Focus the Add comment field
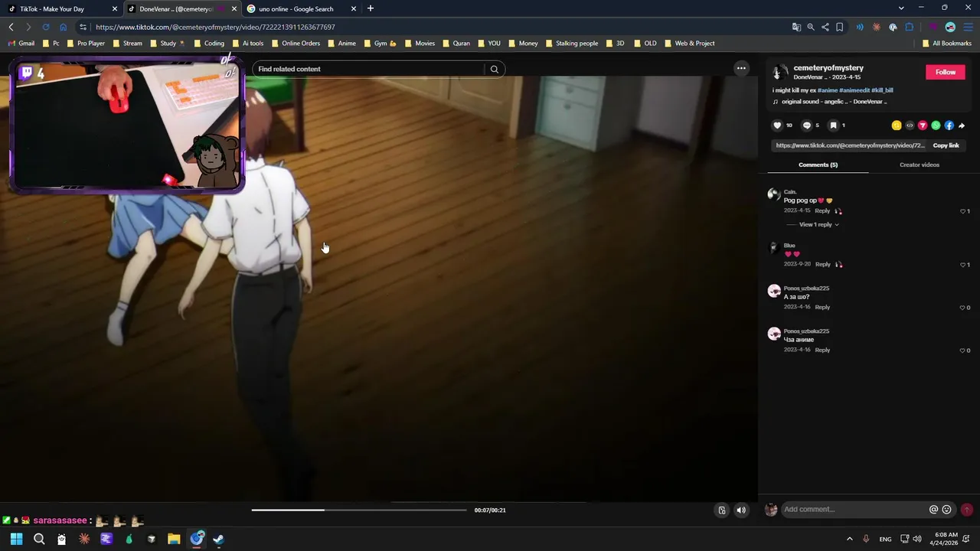Screen dimensions: 980x551 point(854,510)
